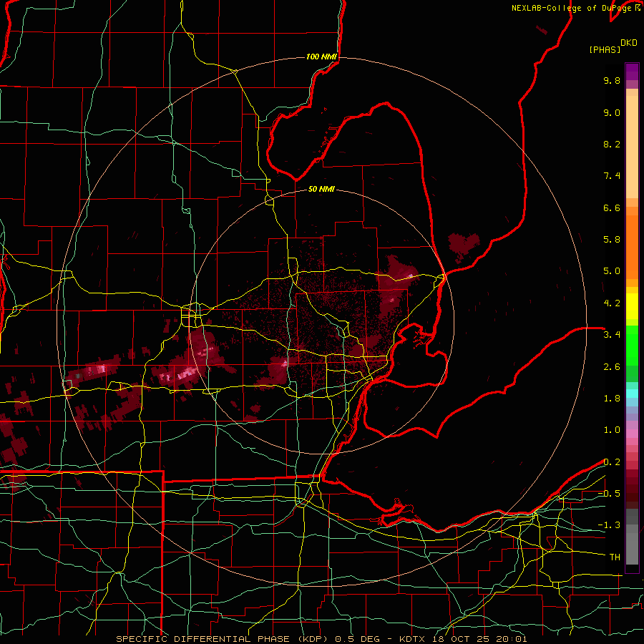Click the 8.2 legend value
This screenshot has width=644, height=644.
612,144
